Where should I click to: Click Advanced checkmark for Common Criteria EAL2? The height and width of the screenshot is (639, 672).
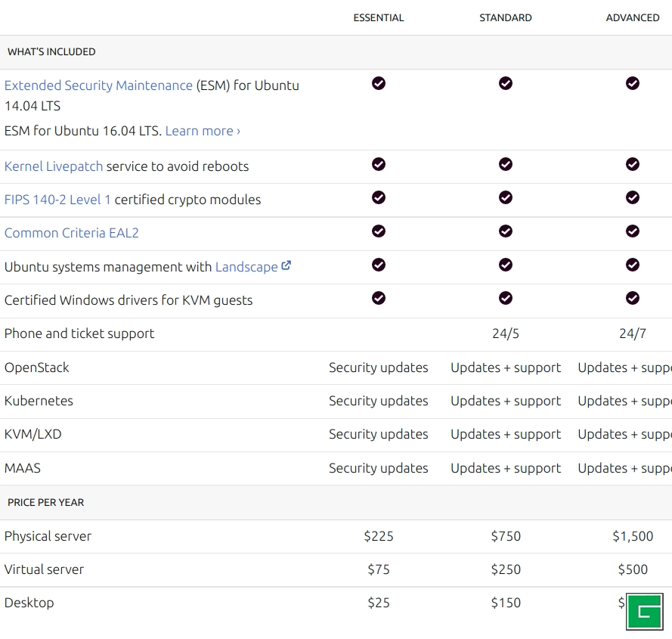pos(633,231)
